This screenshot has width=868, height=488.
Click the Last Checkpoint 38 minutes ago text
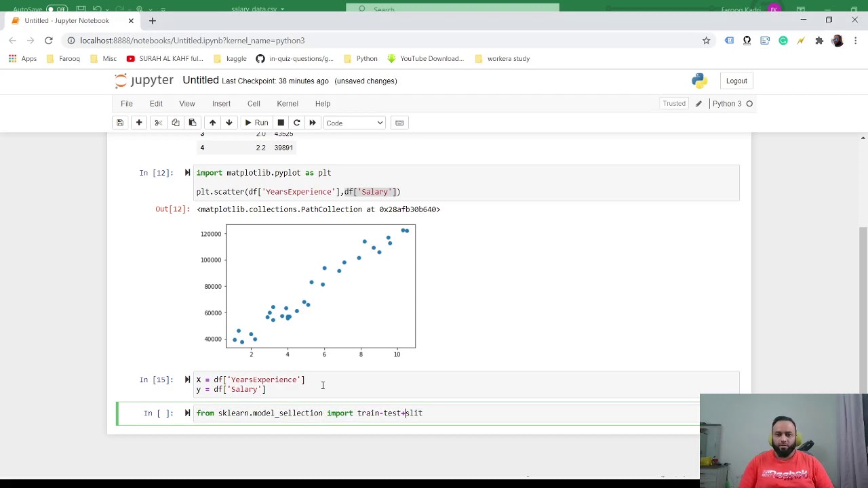(275, 81)
